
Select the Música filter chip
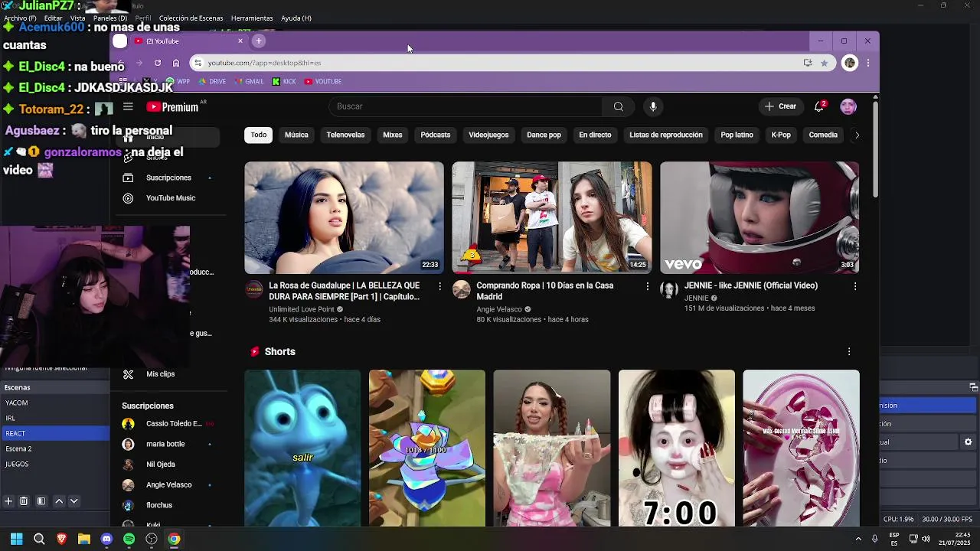tap(296, 135)
